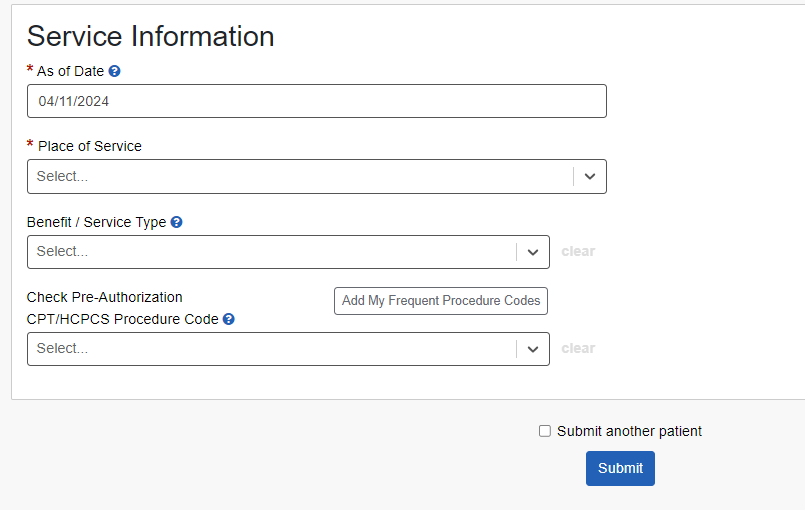The width and height of the screenshot is (805, 510).
Task: Click the Benefit / Service Type label text
Action: click(96, 222)
